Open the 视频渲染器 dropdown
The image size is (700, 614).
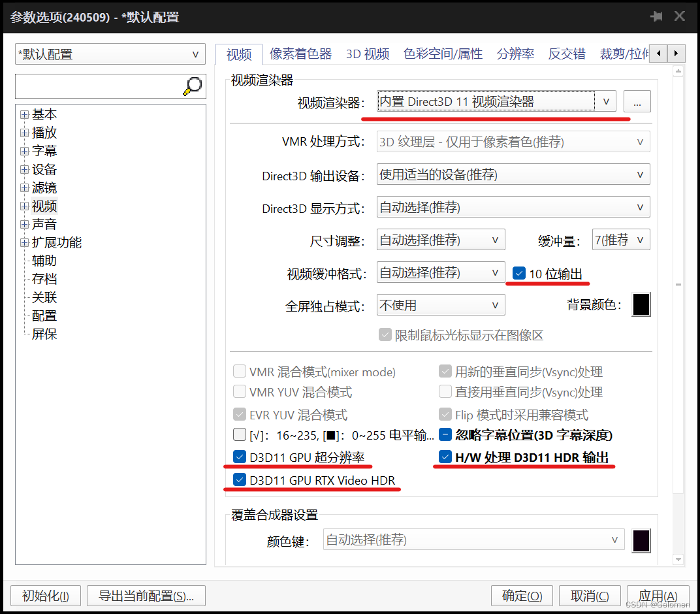coord(605,101)
